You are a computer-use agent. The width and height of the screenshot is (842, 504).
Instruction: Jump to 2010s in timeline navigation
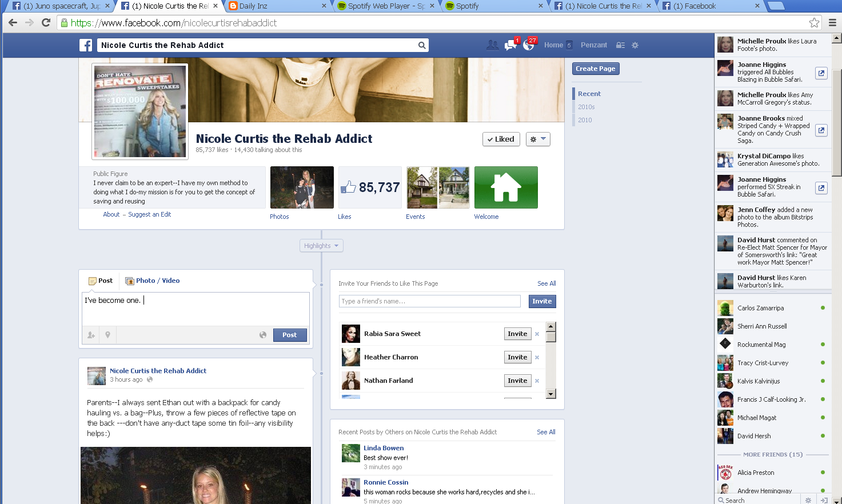coord(586,107)
